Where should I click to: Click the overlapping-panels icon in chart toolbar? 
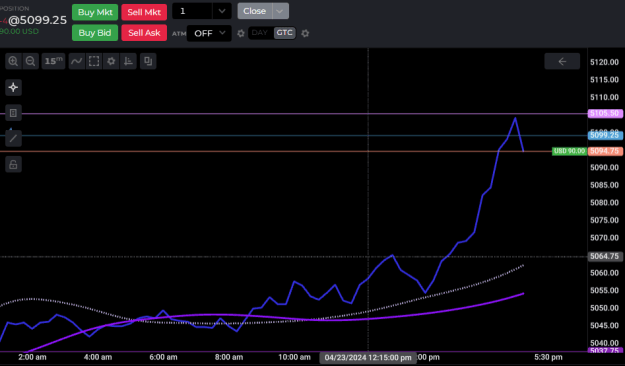pyautogui.click(x=148, y=61)
